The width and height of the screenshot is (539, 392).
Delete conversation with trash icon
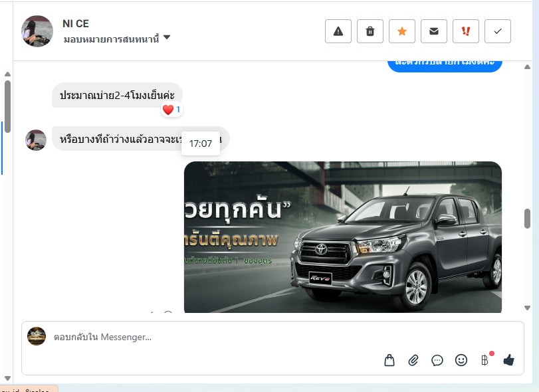click(x=370, y=31)
